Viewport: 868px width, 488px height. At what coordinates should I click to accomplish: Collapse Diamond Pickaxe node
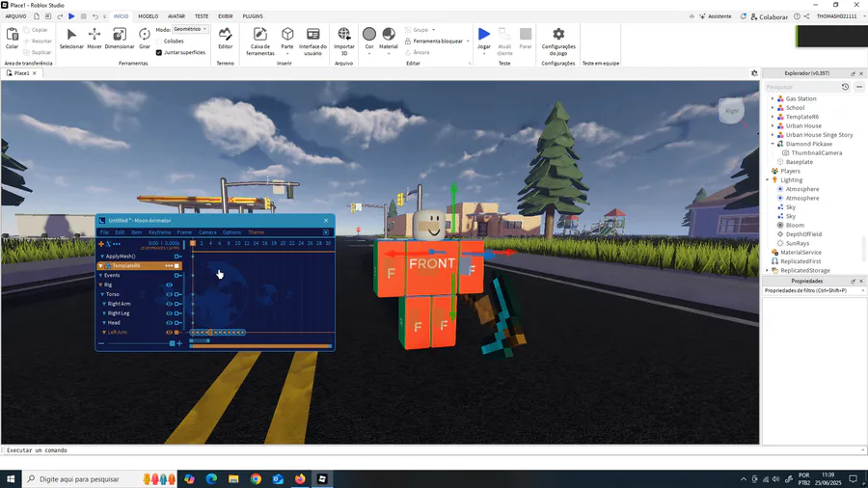coord(773,144)
